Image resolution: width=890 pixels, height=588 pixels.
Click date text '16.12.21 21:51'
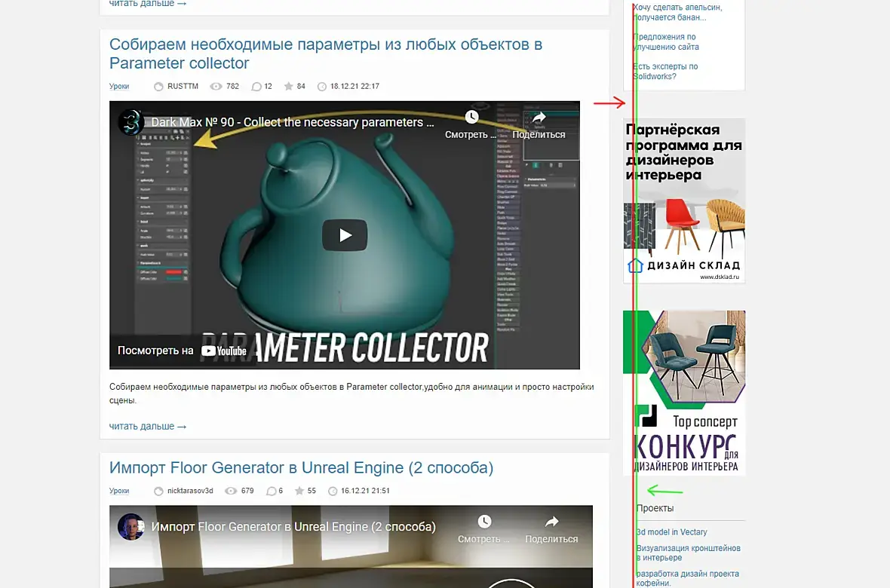click(x=366, y=491)
